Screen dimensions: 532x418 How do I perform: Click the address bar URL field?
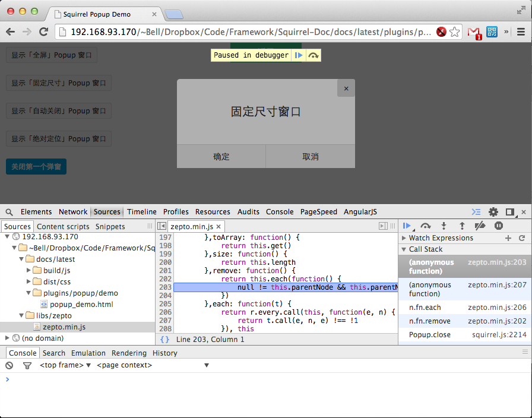[251, 32]
